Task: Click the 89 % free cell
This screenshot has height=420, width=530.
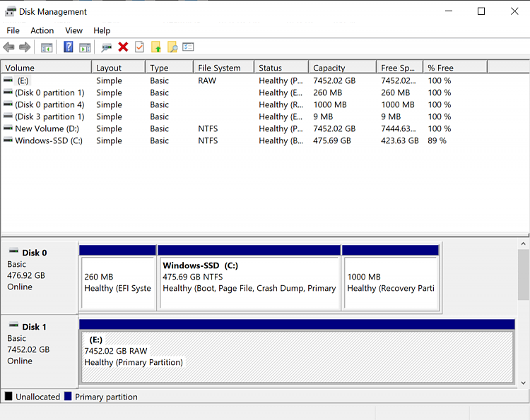Action: point(437,140)
